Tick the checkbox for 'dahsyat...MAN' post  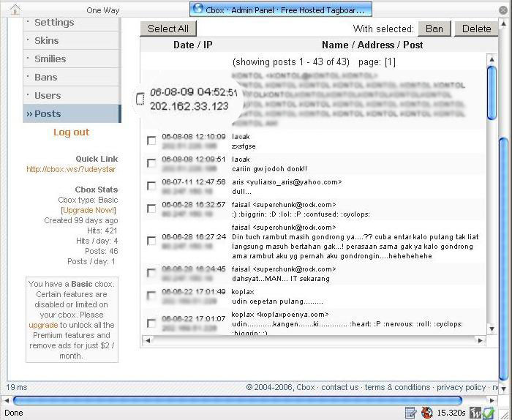tap(151, 273)
